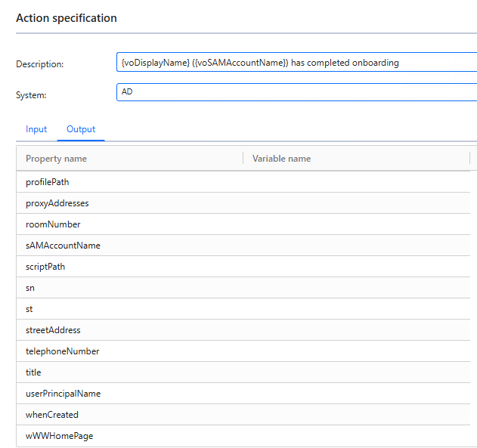Select the streetAddress row
477x448 pixels.
243,330
